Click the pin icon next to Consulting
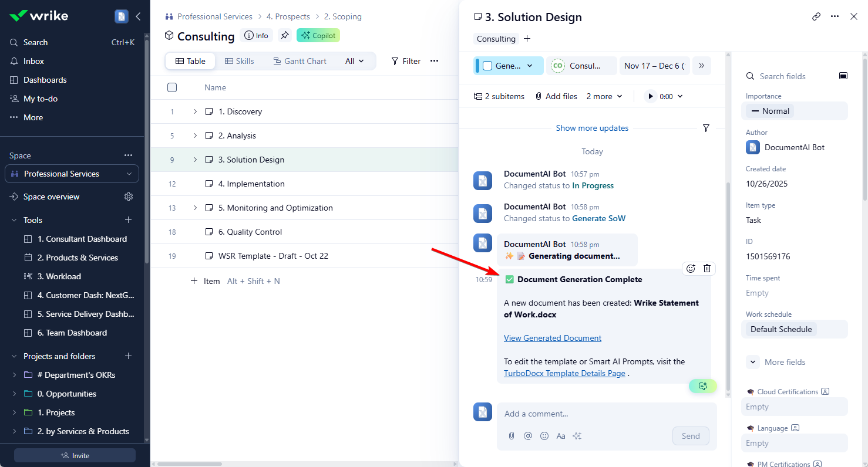 pyautogui.click(x=285, y=35)
